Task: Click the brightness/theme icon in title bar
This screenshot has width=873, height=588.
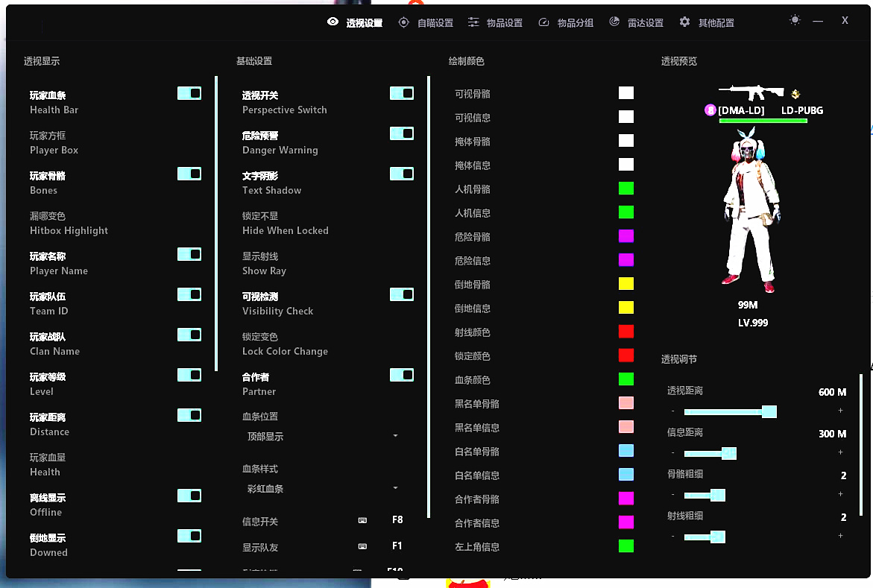Action: point(795,20)
